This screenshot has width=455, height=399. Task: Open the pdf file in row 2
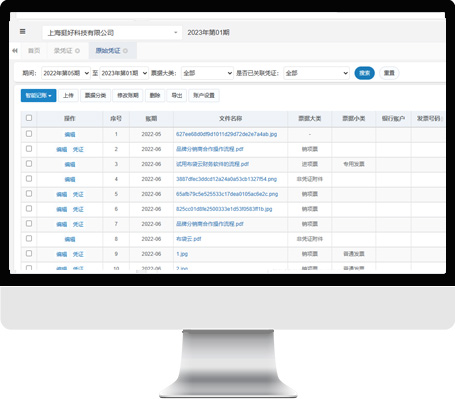pos(210,149)
